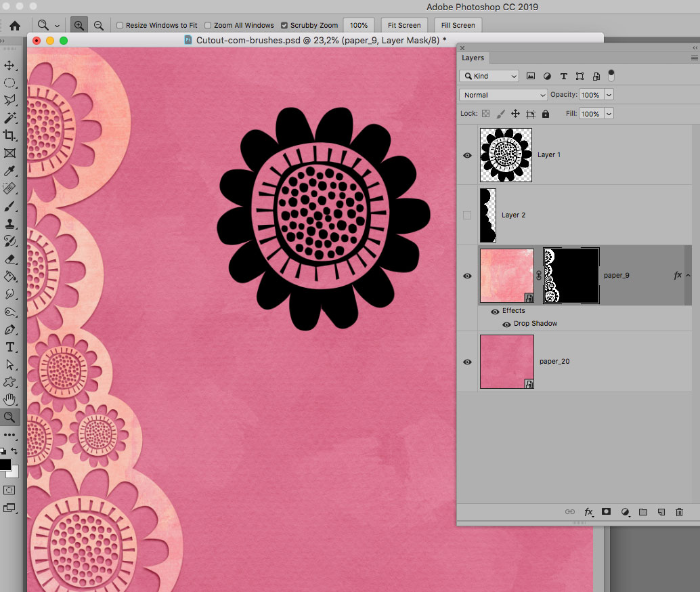Select the Smudge tool
This screenshot has height=592, width=700.
point(9,294)
